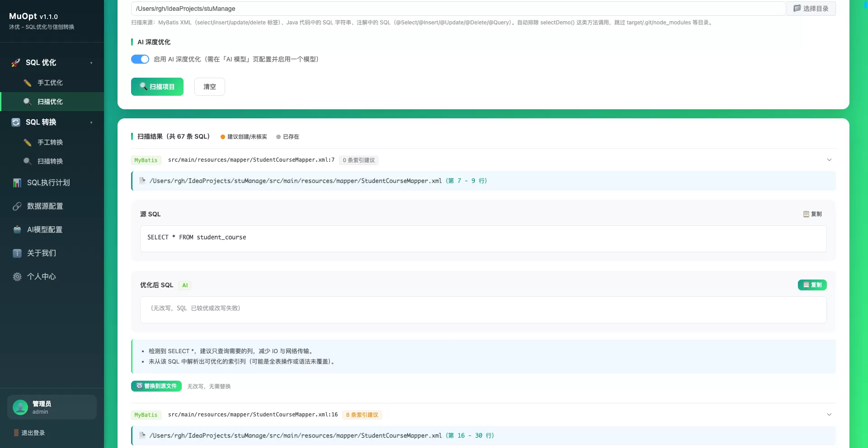
Task: Copy the 源 SQL with 复制
Action: tap(812, 214)
